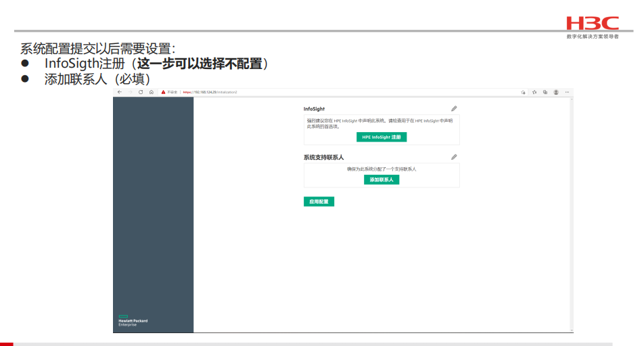
Task: Click the 不安全 label in address bar
Action: pos(172,92)
